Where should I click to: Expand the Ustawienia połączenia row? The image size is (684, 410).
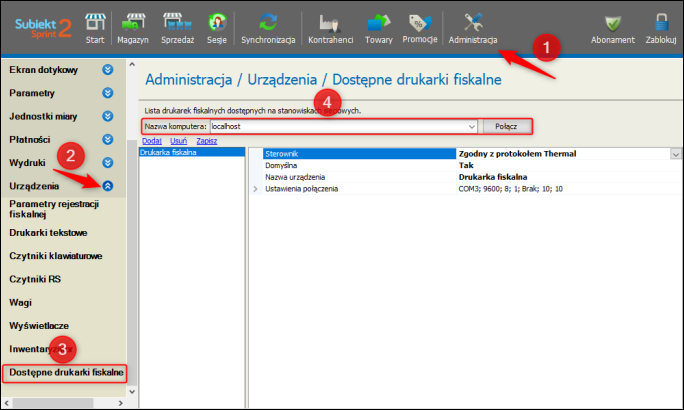pyautogui.click(x=255, y=189)
